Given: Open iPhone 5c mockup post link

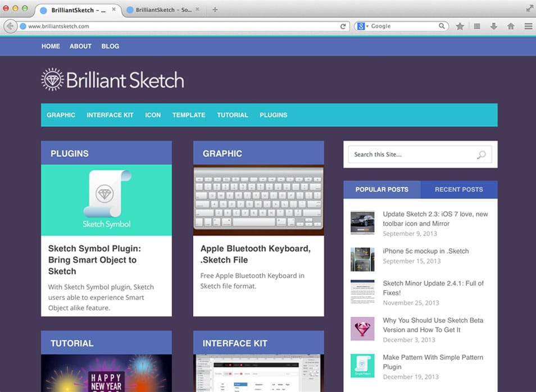Looking at the screenshot, I should (x=425, y=251).
